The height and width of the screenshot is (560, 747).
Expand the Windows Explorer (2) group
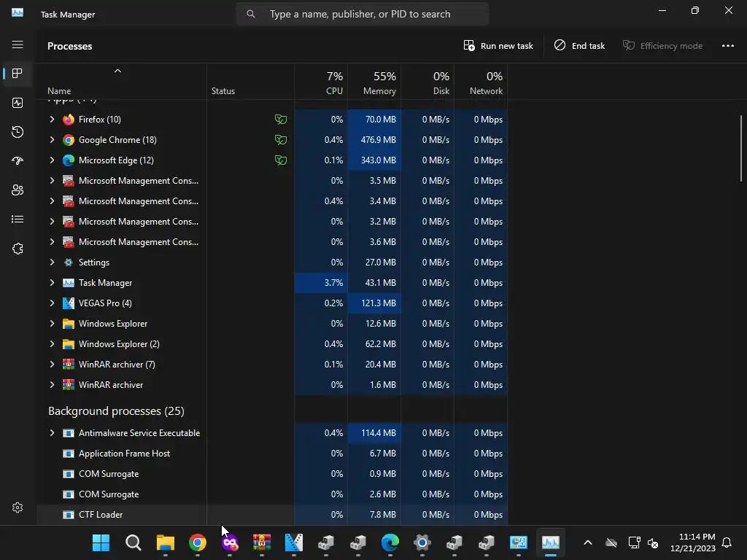coord(52,344)
